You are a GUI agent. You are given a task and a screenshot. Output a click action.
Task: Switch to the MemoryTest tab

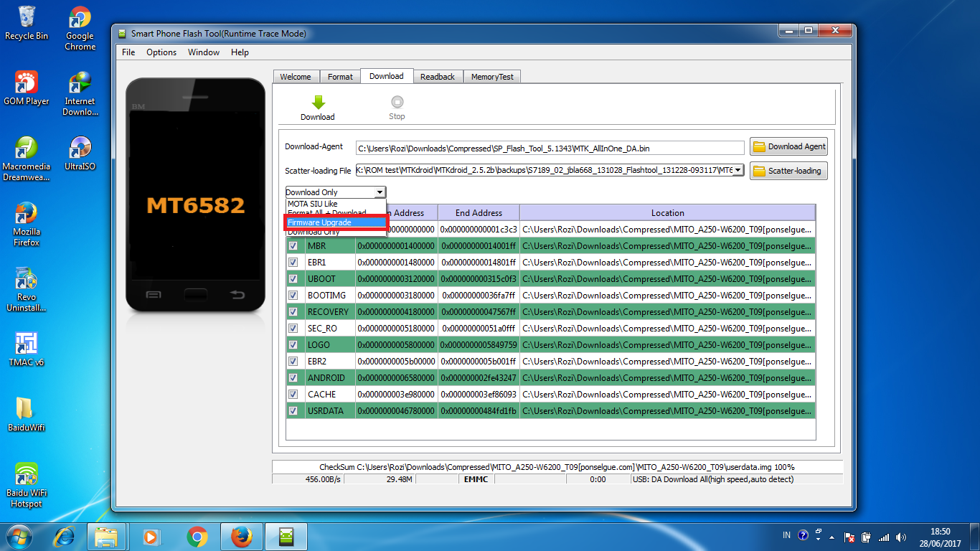click(x=492, y=77)
